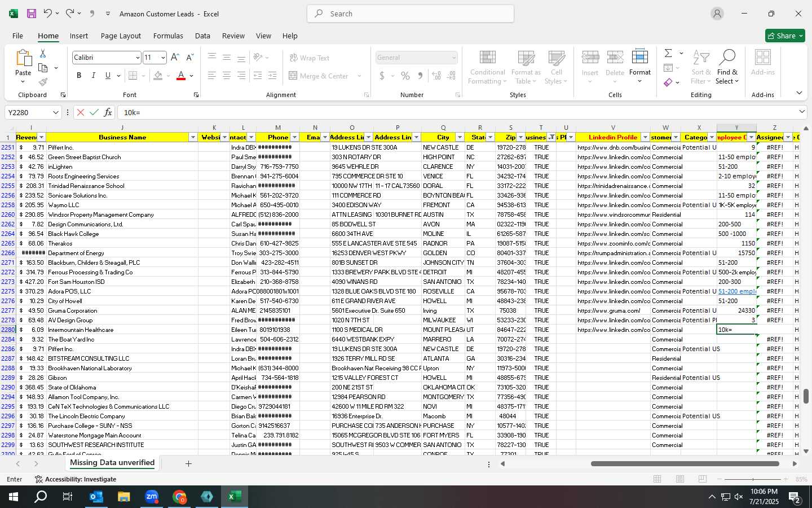Toggle Bold formatting
812x508 pixels.
pyautogui.click(x=79, y=76)
